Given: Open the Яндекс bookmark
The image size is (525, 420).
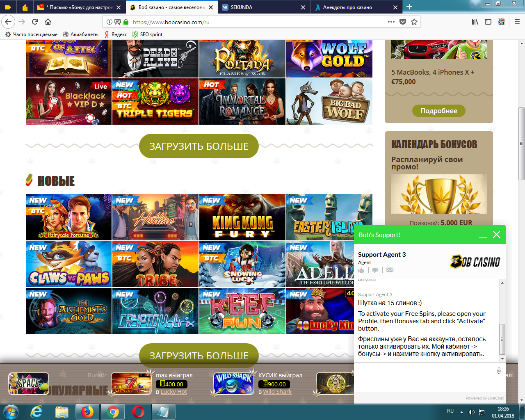Looking at the screenshot, I should (116, 34).
